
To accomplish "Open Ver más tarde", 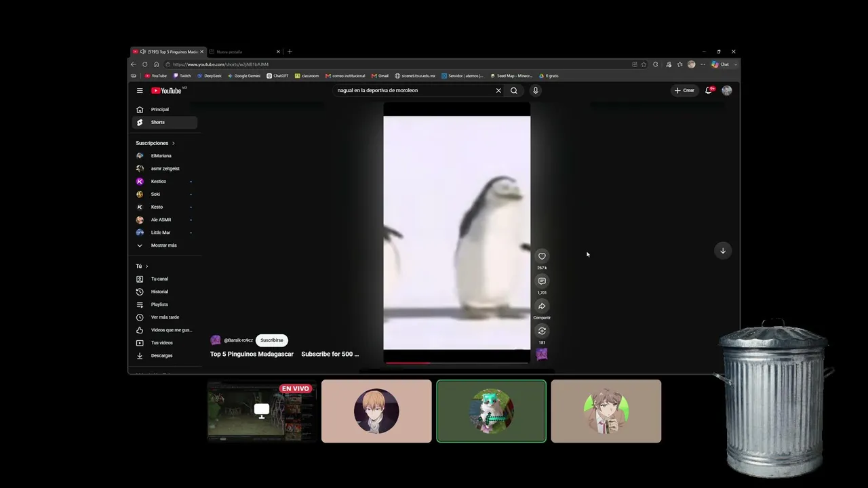I will pyautogui.click(x=165, y=317).
